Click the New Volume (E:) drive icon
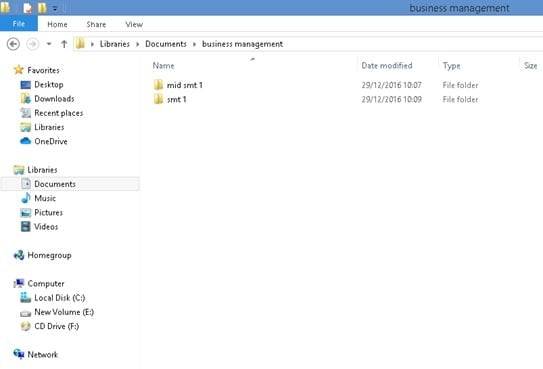This screenshot has height=369, width=543. 26,313
